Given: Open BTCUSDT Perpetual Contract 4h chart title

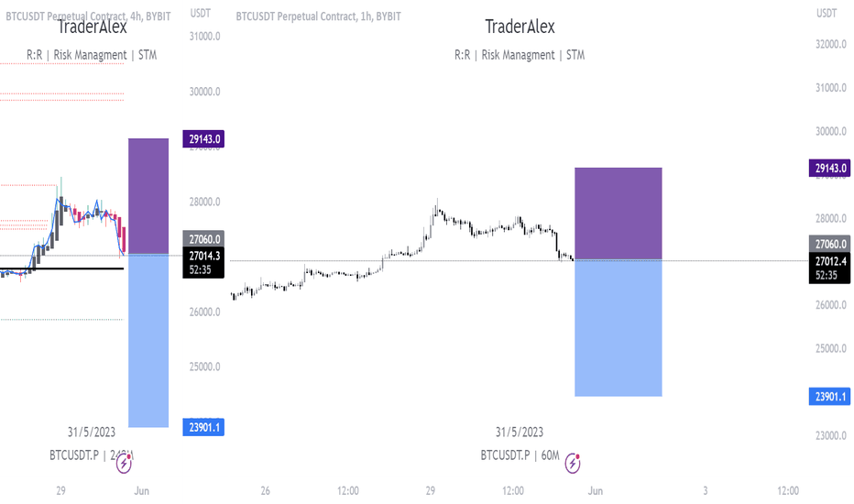Looking at the screenshot, I should click(88, 16).
